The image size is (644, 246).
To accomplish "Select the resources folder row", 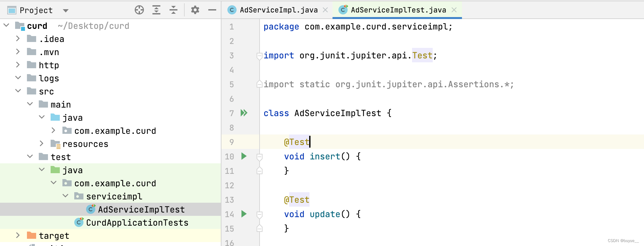I will point(110,144).
